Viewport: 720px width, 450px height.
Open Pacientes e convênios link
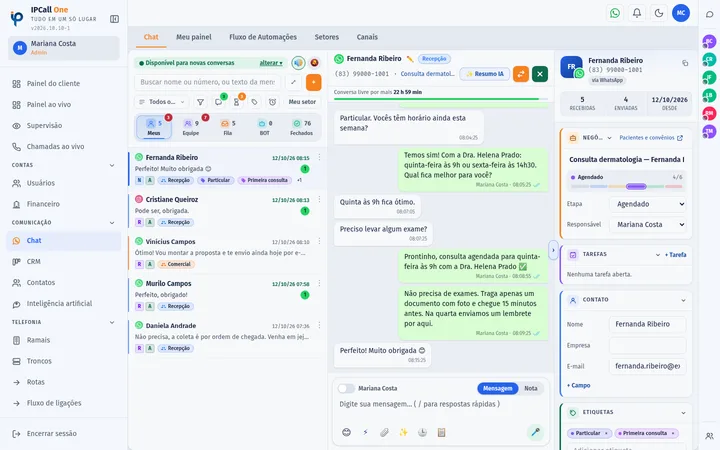651,138
